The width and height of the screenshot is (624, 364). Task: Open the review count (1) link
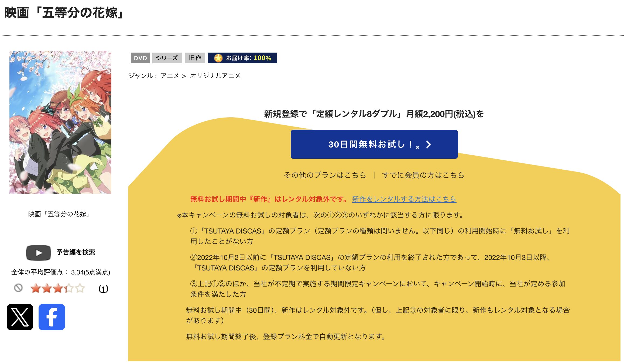[103, 289]
